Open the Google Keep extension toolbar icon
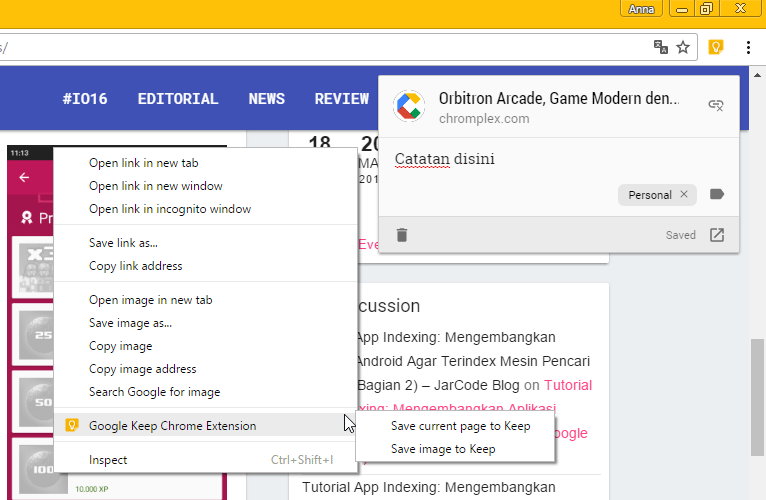This screenshot has width=766, height=500. pyautogui.click(x=716, y=47)
